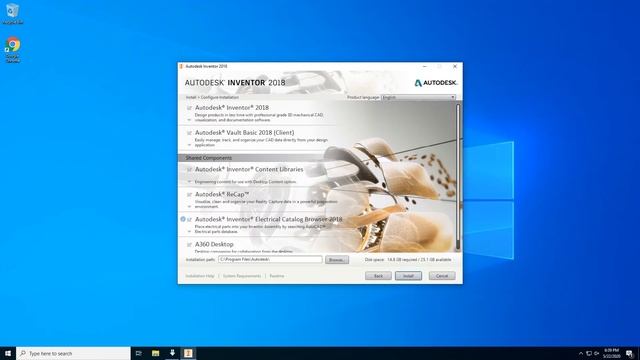The width and height of the screenshot is (640, 360).
Task: Expand options under Autodesk ReCap
Action: coord(189,207)
